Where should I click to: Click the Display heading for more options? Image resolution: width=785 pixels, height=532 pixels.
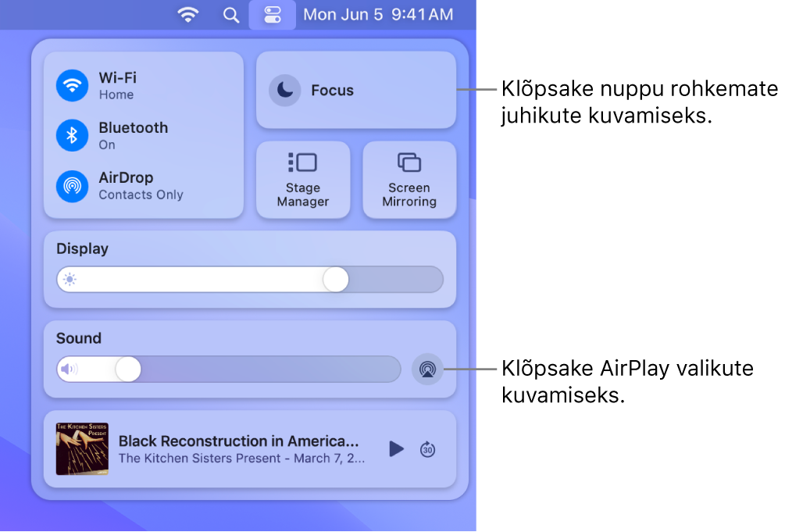coord(82,248)
